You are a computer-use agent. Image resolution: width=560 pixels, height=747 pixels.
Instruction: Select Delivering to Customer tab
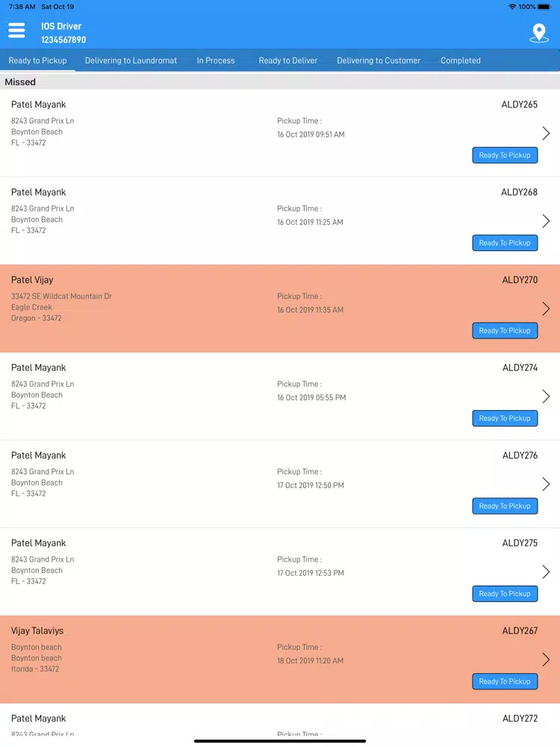click(x=379, y=61)
